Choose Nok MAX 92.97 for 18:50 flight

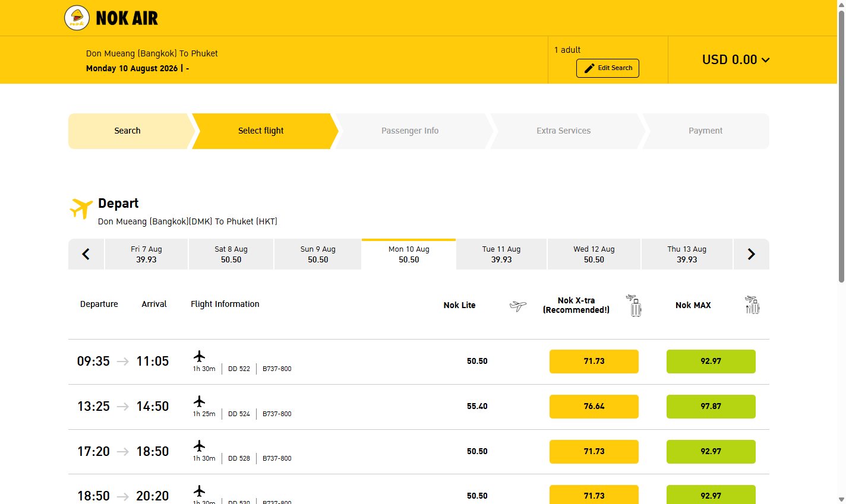click(x=711, y=495)
